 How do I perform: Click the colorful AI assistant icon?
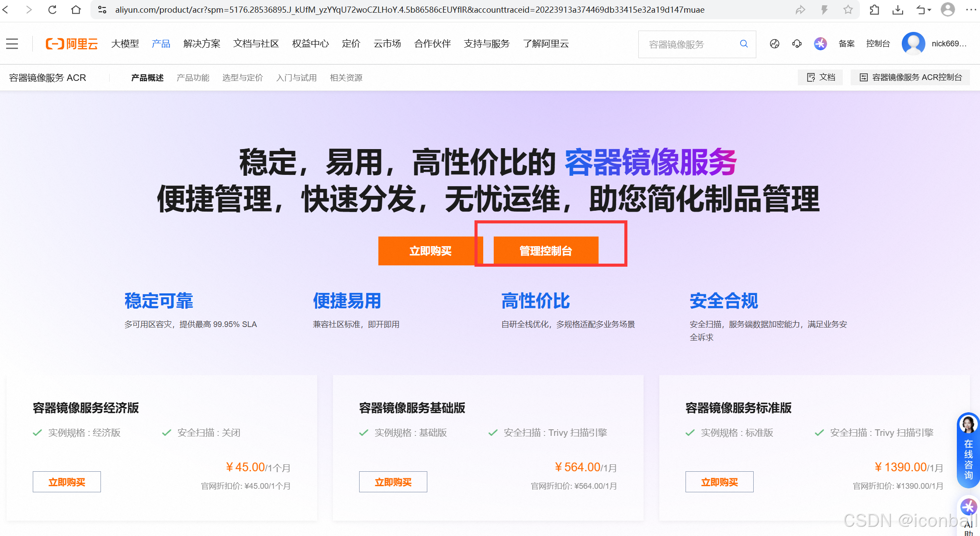820,44
